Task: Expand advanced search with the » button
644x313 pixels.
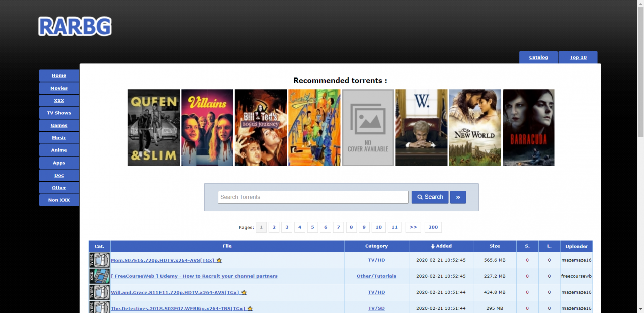Action: pyautogui.click(x=458, y=197)
